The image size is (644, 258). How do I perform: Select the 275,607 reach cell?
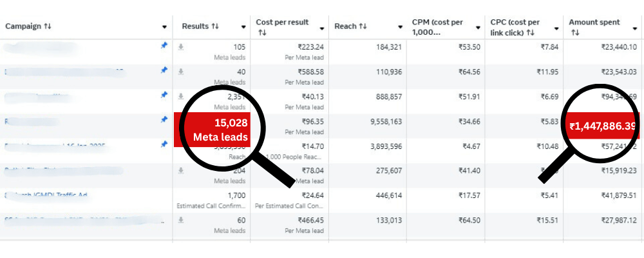(388, 171)
